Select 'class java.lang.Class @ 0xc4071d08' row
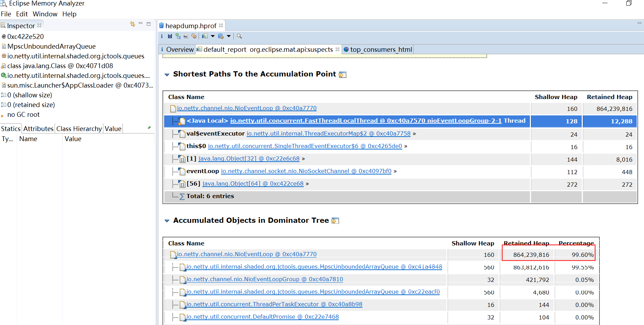The width and height of the screenshot is (644, 325). pyautogui.click(x=60, y=66)
